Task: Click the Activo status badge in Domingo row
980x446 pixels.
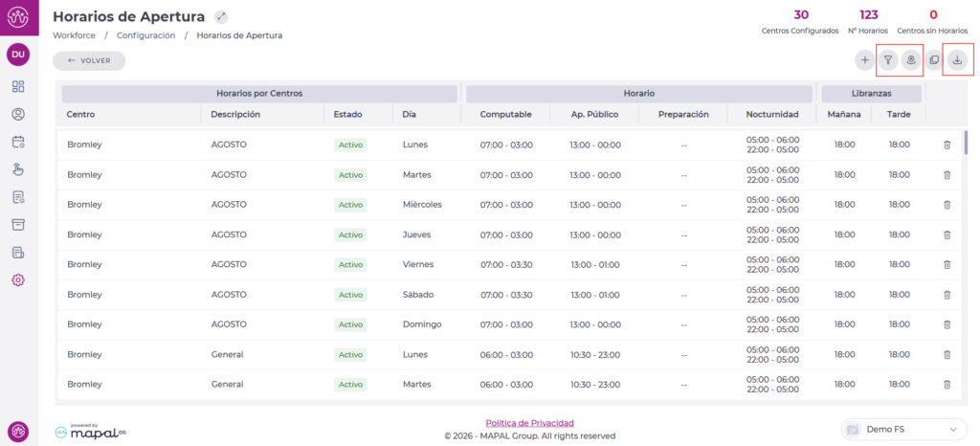Action: tap(351, 324)
